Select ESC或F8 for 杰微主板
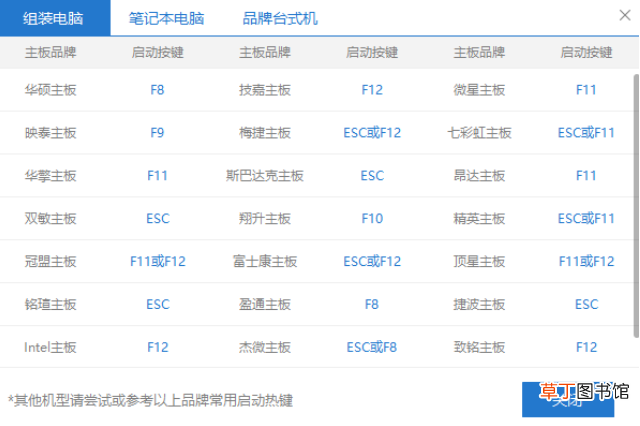The image size is (640, 426). [x=372, y=347]
